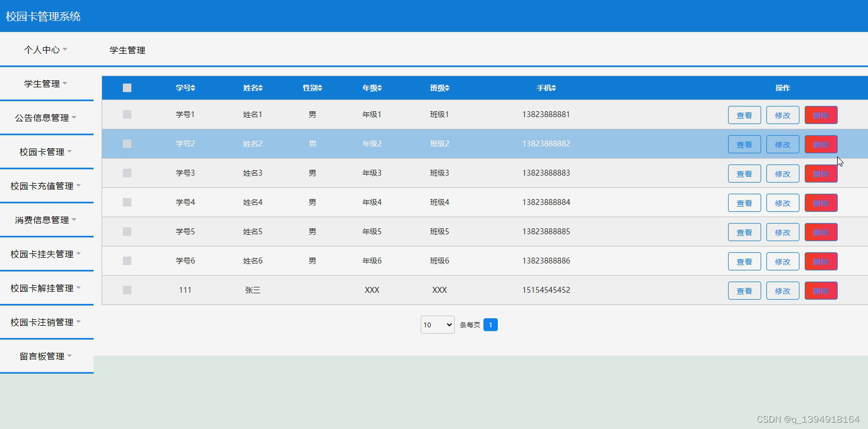Screen dimensions: 868x429
Task: Click 删除 button for 学号1
Action: tap(821, 115)
